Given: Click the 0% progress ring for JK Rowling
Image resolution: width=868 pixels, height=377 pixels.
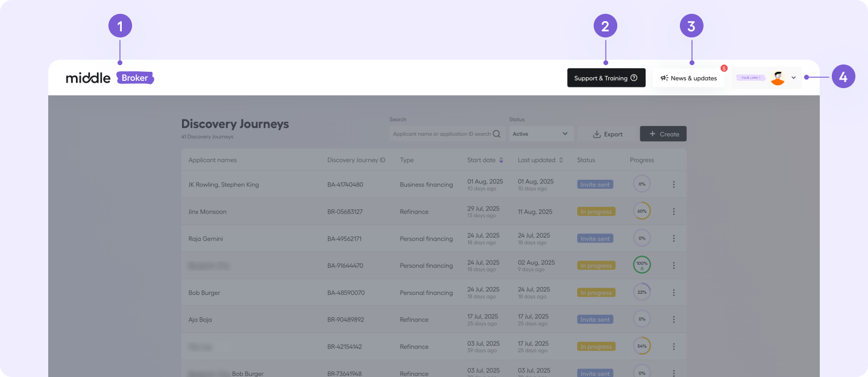Looking at the screenshot, I should tap(642, 184).
